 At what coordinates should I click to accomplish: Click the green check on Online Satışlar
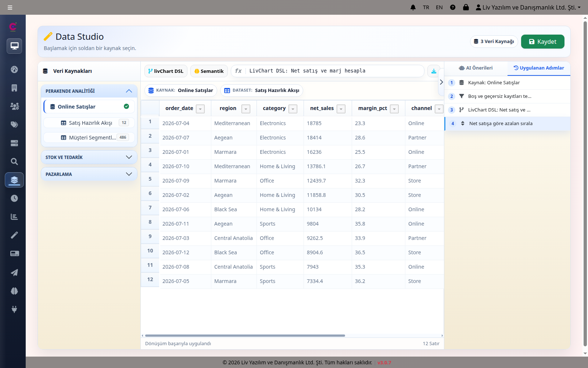pyautogui.click(x=126, y=106)
